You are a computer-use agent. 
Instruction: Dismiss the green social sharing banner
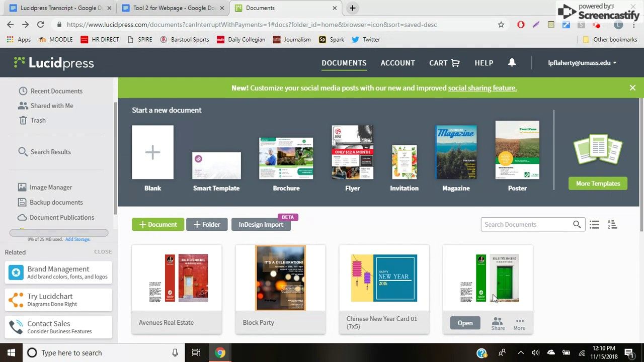tap(632, 88)
